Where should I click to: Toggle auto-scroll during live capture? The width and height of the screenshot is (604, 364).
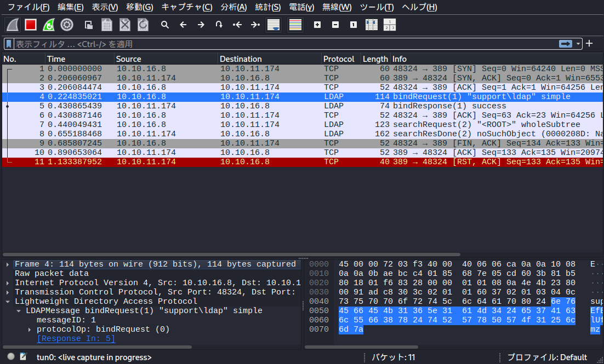point(273,25)
